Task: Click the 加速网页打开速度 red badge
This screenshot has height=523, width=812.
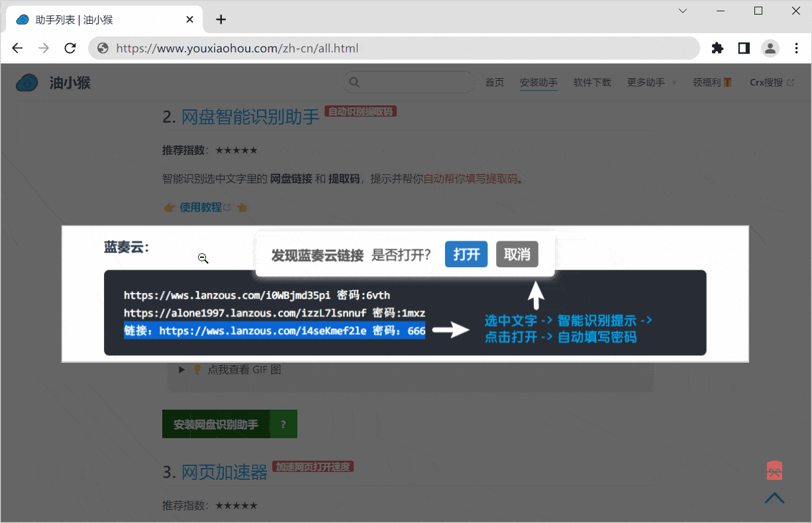Action: (313, 467)
